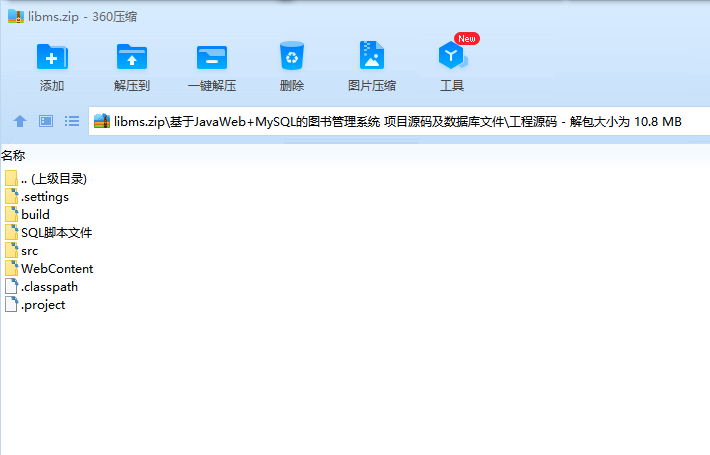Click the SQL脚本文件 folder icon

click(x=11, y=232)
